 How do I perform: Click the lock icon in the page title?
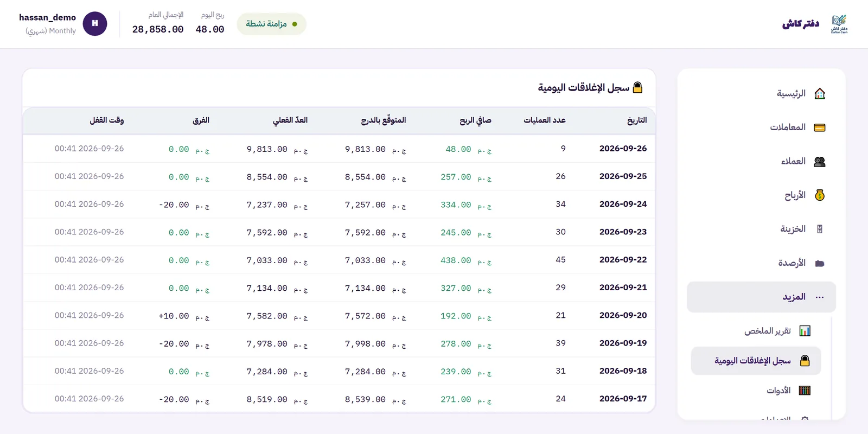pos(638,87)
